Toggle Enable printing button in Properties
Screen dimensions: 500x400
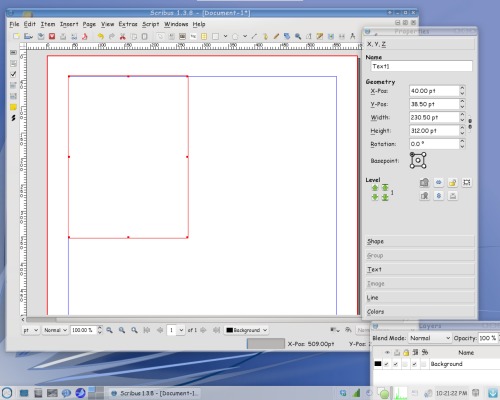[452, 196]
